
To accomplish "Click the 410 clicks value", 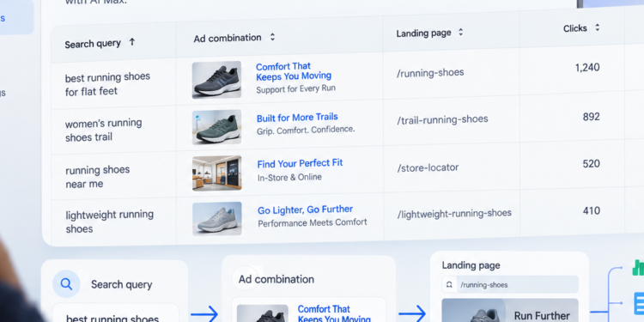I will point(592,211).
